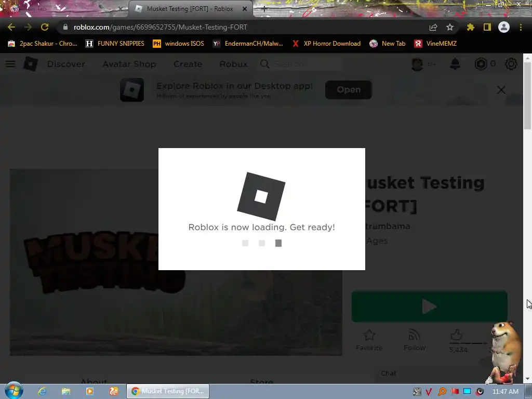Toggle the Chrome side panel icon
Screen dimensions: 532x399
click(x=487, y=27)
